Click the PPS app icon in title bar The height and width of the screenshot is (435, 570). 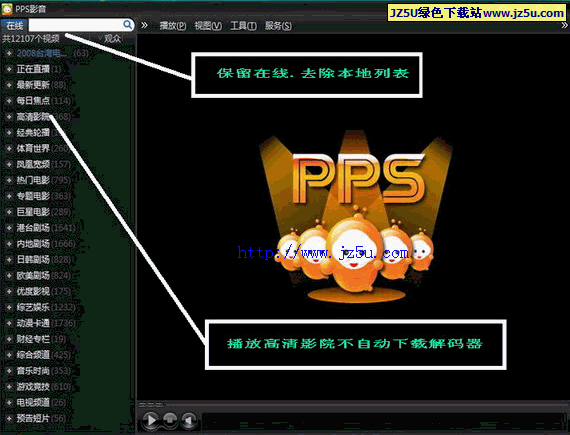coord(7,9)
